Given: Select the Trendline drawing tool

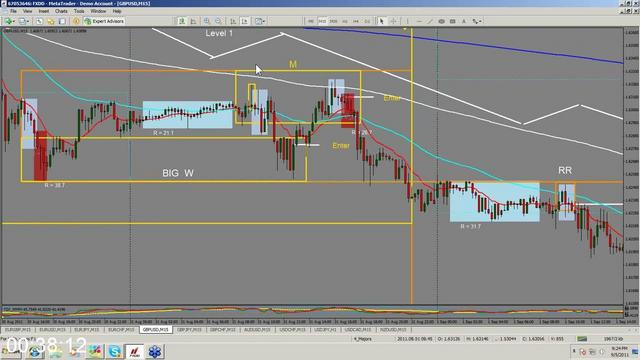Looking at the screenshot, I should pyautogui.click(x=430, y=21).
